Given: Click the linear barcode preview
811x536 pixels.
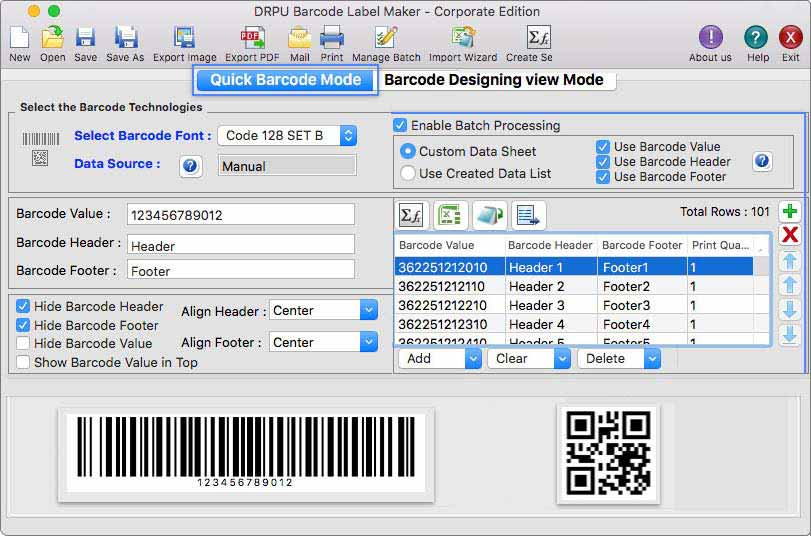Looking at the screenshot, I should [x=246, y=454].
